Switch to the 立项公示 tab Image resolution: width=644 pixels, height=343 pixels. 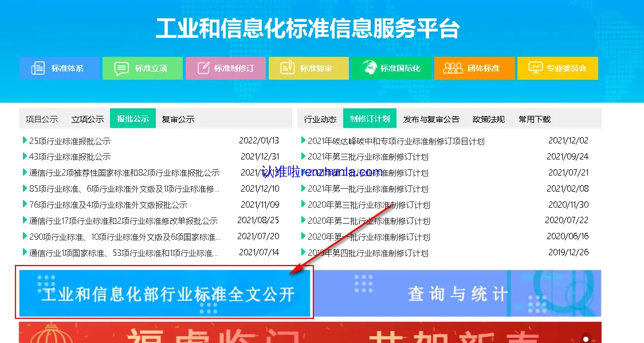coord(88,119)
